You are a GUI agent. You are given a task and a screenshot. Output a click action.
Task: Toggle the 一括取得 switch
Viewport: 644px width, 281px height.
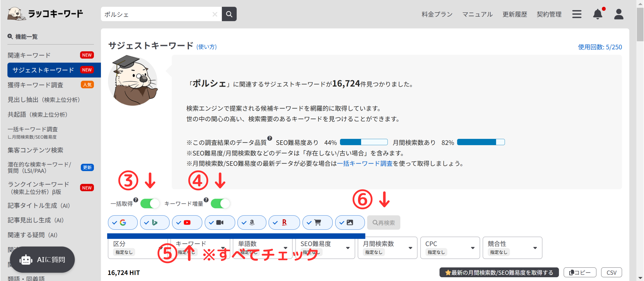pyautogui.click(x=150, y=203)
